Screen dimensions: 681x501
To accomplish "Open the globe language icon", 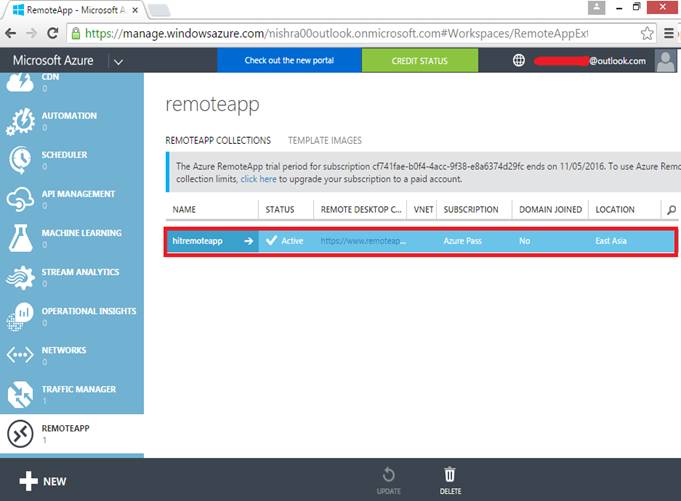I will [519, 60].
